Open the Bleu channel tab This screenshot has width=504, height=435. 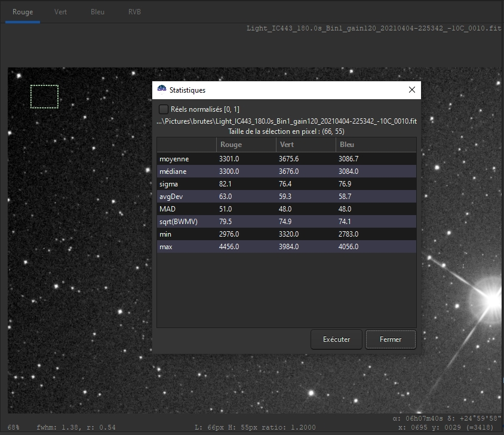97,12
